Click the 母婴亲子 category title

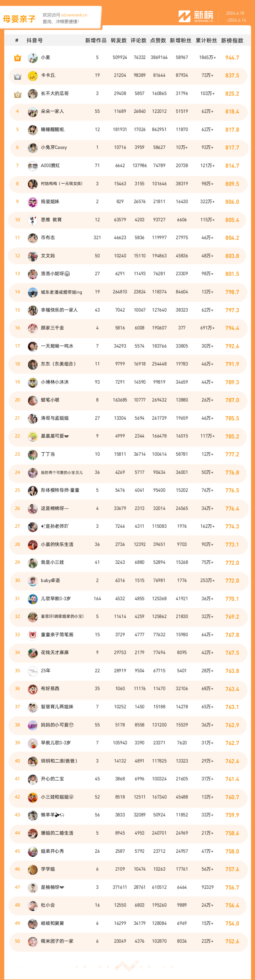click(19, 19)
